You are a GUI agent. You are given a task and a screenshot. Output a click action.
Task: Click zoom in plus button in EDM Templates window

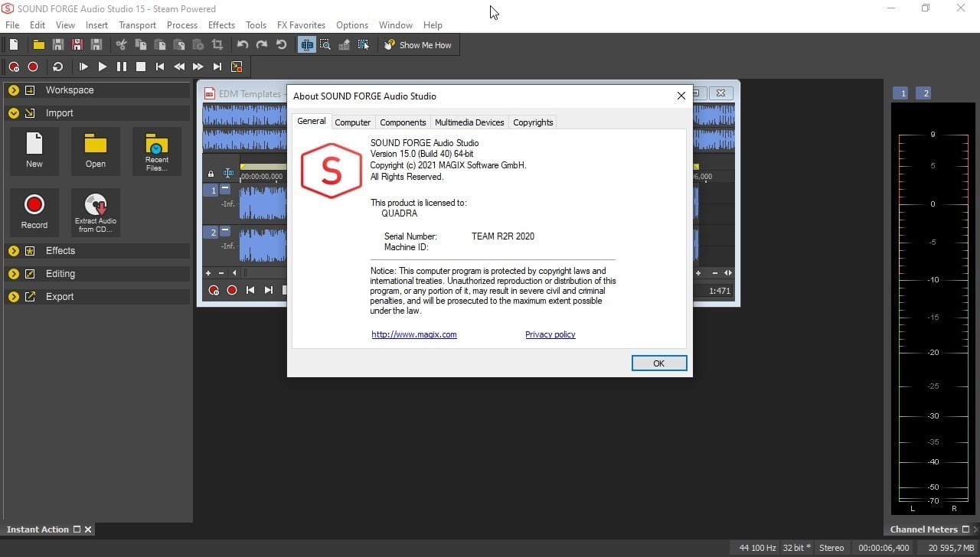(208, 273)
